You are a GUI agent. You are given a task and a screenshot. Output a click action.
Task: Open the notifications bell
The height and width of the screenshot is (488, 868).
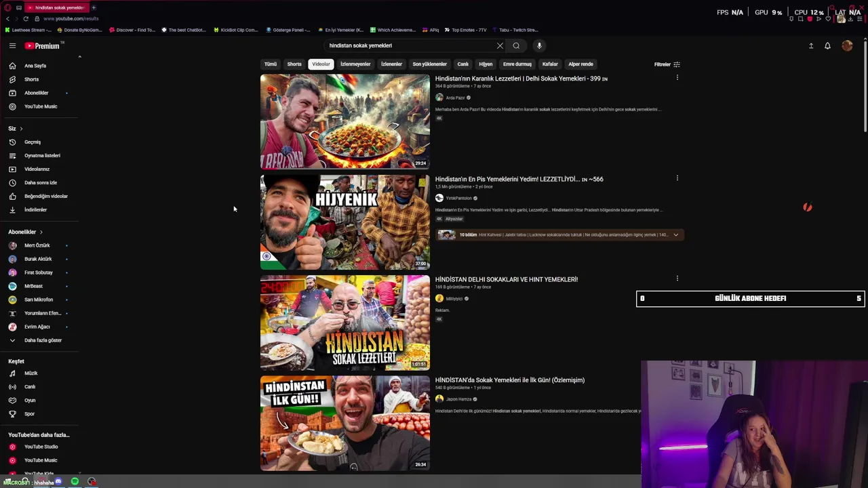[x=827, y=45]
